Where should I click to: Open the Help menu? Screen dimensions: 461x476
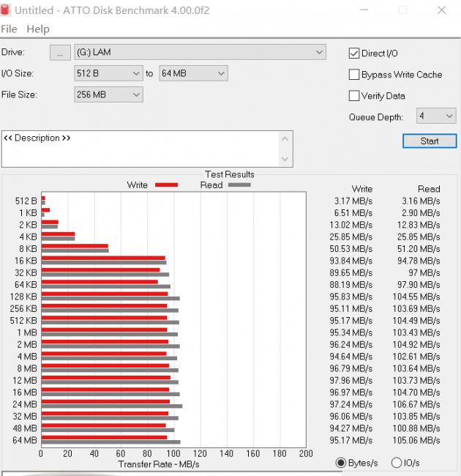(38, 29)
